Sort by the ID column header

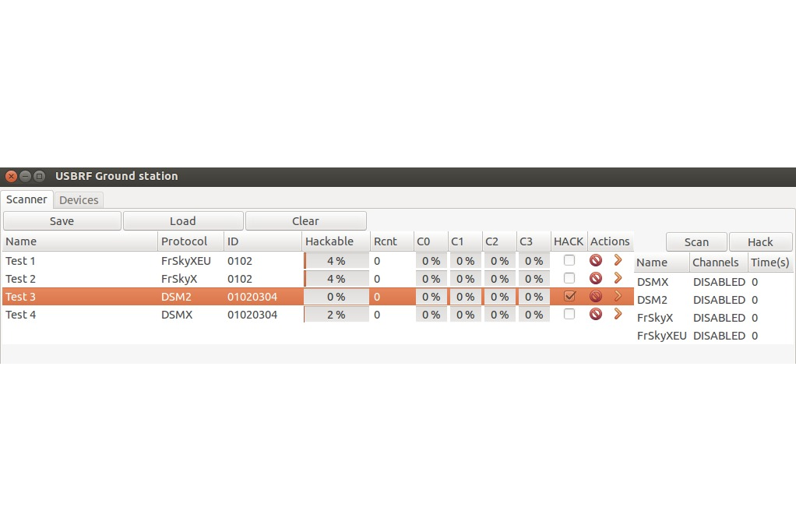coord(263,241)
